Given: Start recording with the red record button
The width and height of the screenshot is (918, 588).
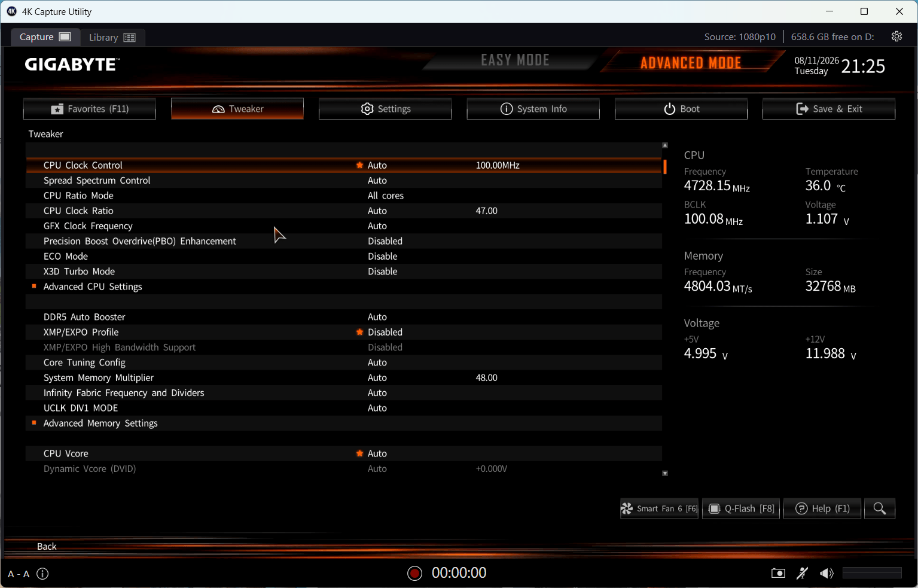Looking at the screenshot, I should tap(414, 573).
